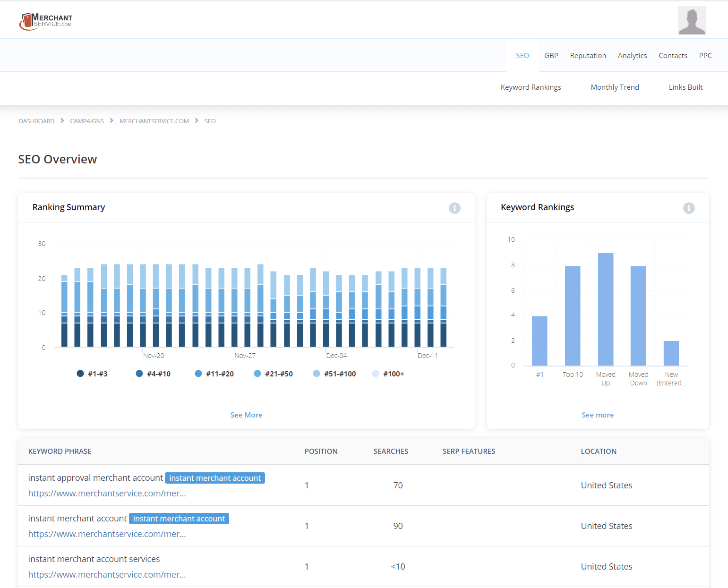The width and height of the screenshot is (728, 588).
Task: Go to the Analytics tab
Action: click(x=632, y=55)
